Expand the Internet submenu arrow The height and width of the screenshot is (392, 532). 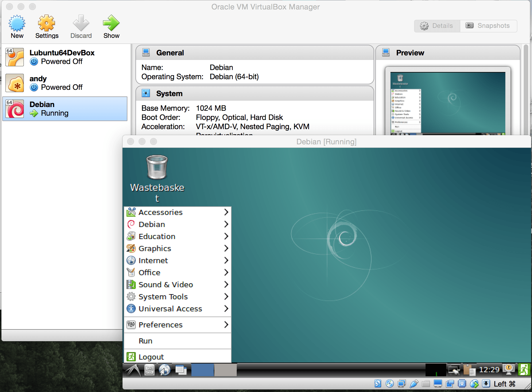click(226, 260)
